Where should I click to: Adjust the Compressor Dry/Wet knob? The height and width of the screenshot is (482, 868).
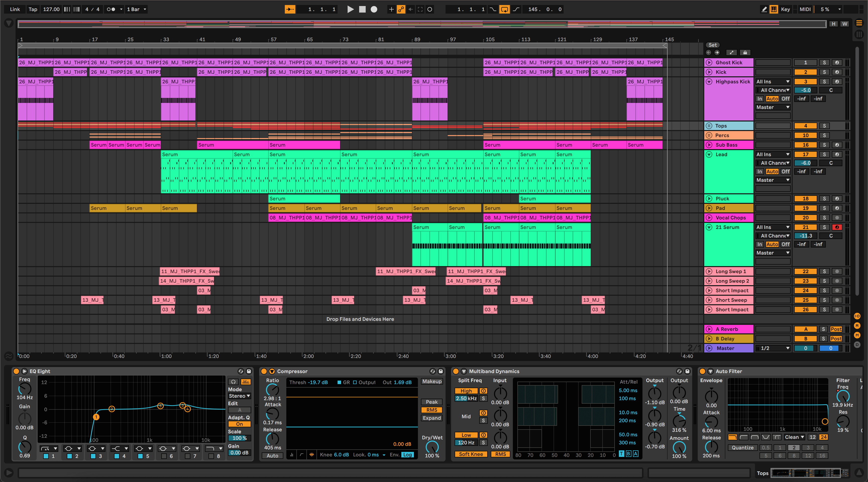[432, 447]
